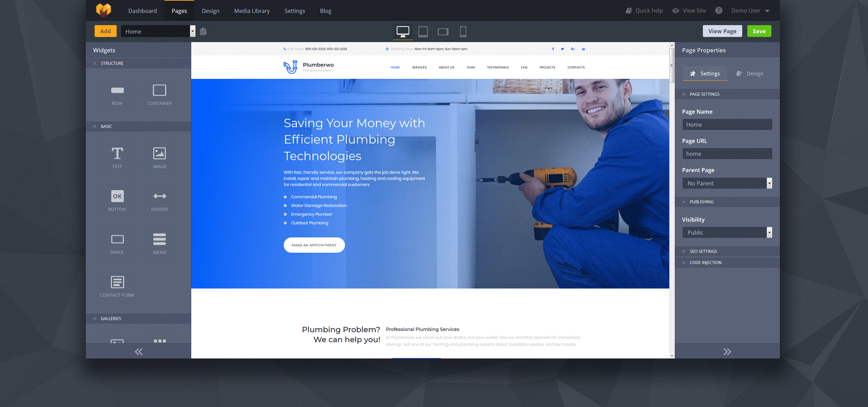Open the help question mark icon

718,11
